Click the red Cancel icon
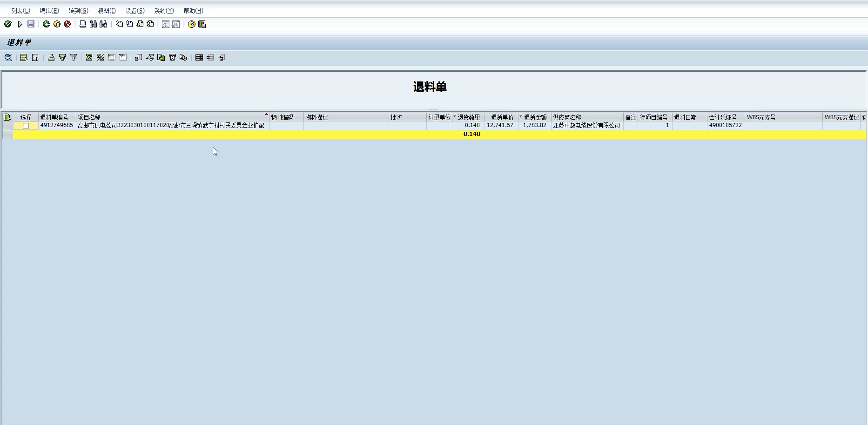 pyautogui.click(x=67, y=24)
